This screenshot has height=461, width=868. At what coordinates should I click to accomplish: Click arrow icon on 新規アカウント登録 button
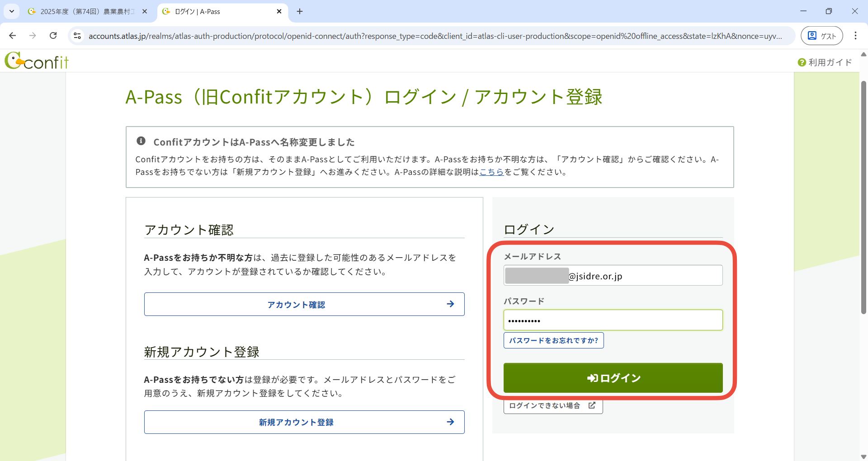point(450,422)
